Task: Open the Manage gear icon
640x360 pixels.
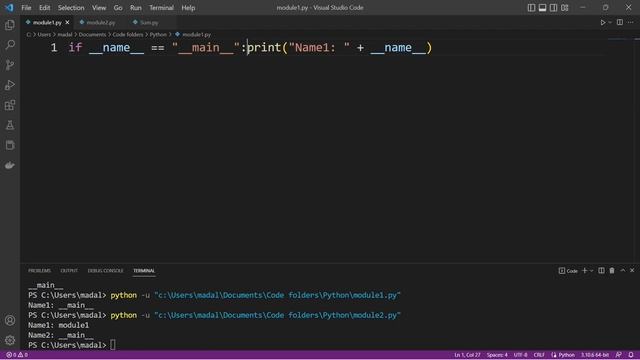Action: pos(10,340)
